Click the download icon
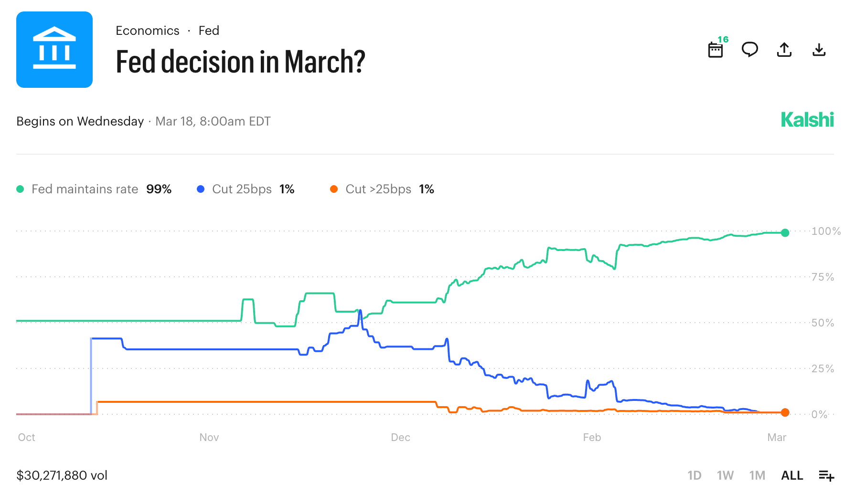855x504 pixels. 819,49
